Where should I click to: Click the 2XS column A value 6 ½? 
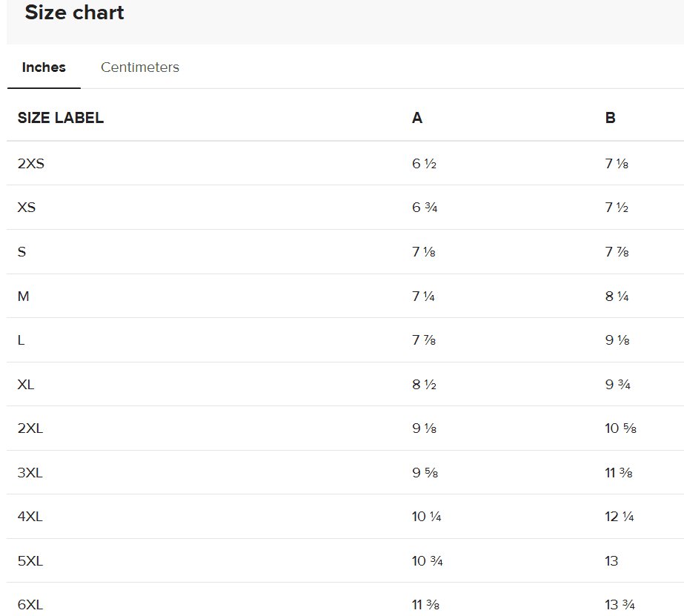pyautogui.click(x=425, y=164)
